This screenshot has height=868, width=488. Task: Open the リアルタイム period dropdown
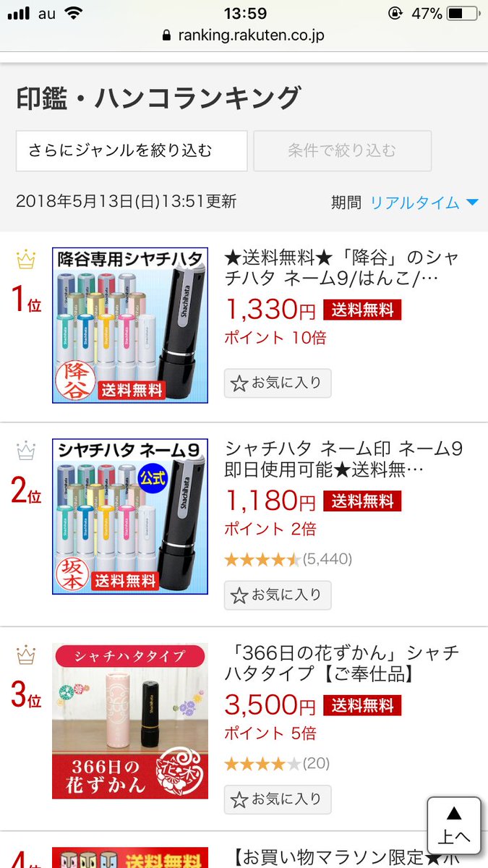(x=424, y=203)
